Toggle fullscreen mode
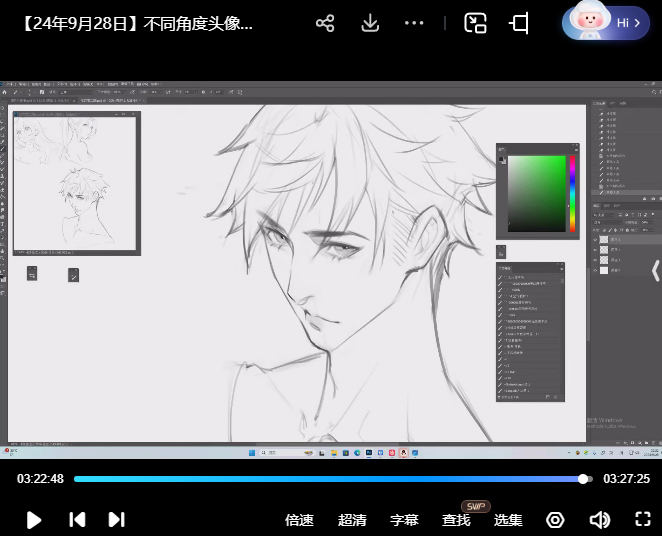The height and width of the screenshot is (536, 662). [x=643, y=520]
